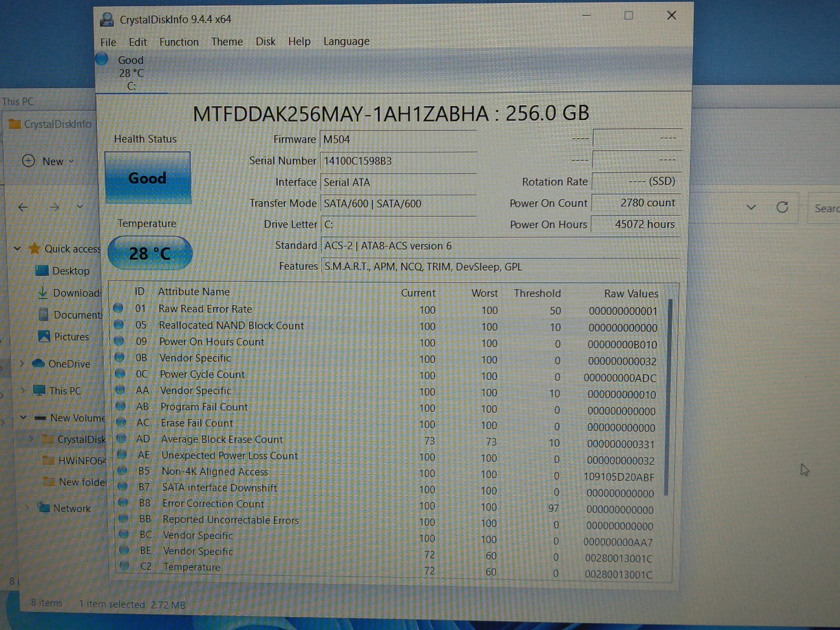Click the status dot for Unexpected Power Loss Count
Image resolution: width=840 pixels, height=630 pixels.
tap(122, 454)
